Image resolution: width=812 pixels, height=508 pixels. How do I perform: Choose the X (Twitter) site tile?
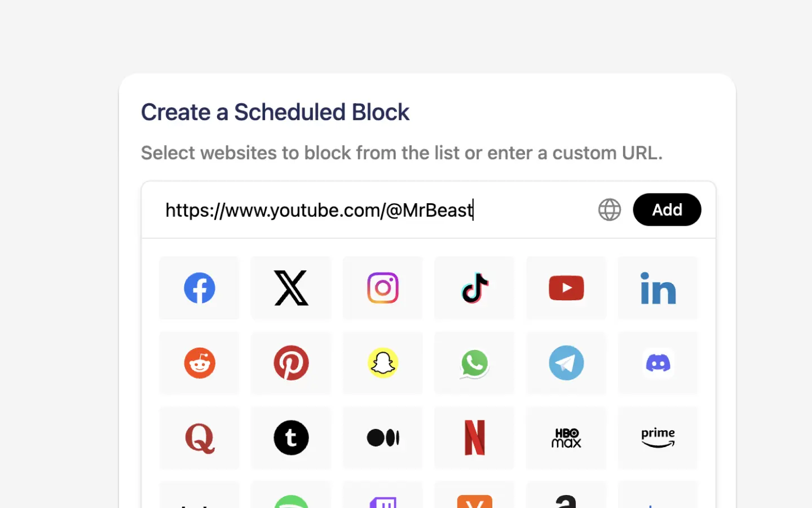click(291, 288)
